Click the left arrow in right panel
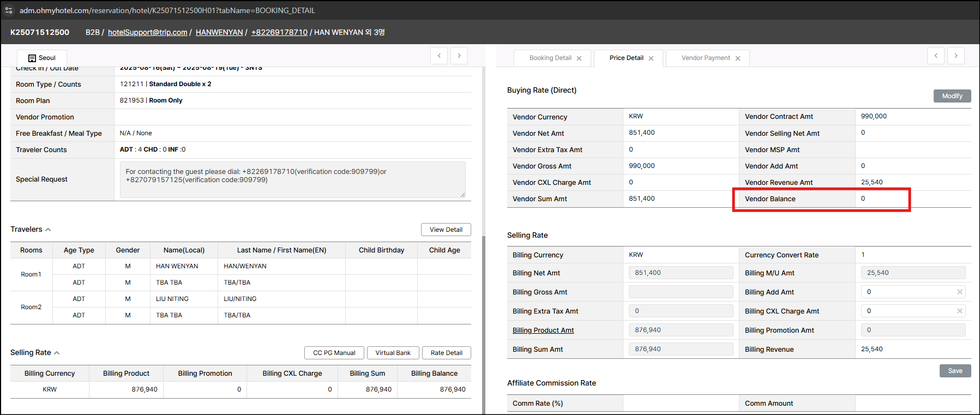Screen dimensions: 980x415 (x=936, y=56)
